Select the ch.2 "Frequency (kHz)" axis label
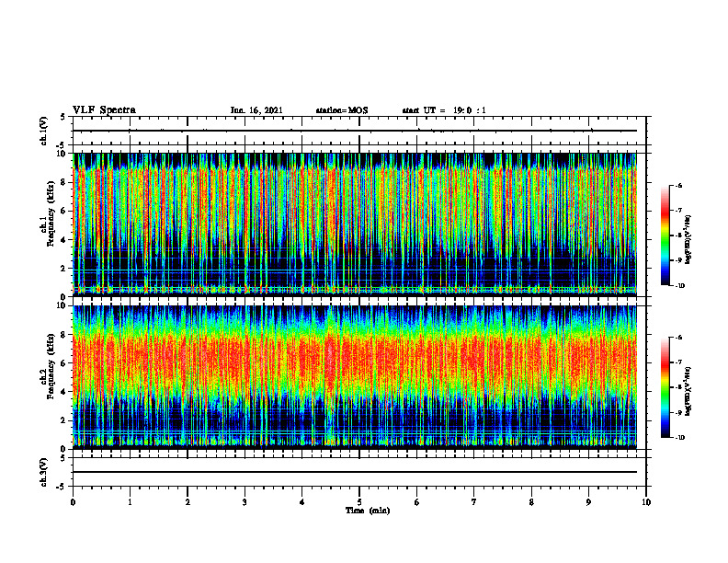728x563 pixels. tap(51, 366)
